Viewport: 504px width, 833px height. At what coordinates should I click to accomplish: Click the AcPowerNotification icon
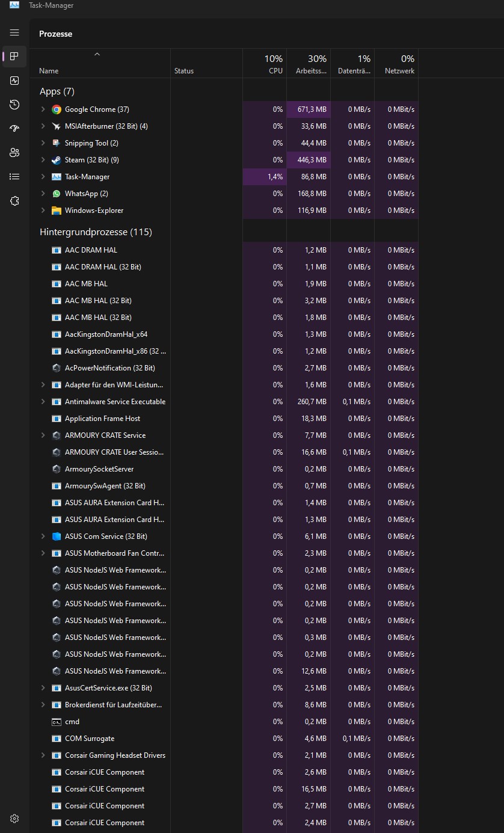click(x=57, y=368)
